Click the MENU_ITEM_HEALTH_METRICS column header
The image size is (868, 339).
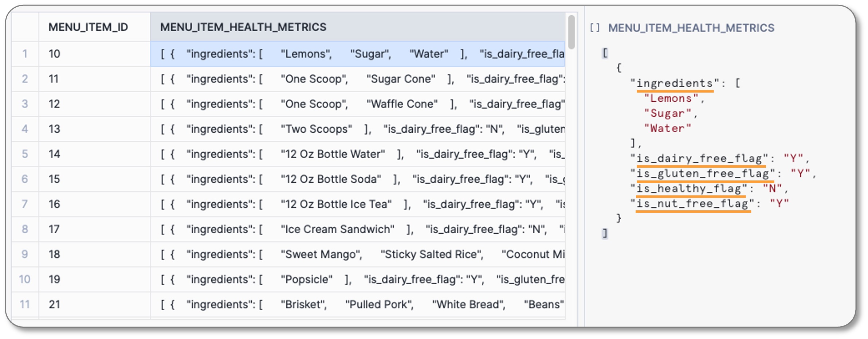pos(243,27)
